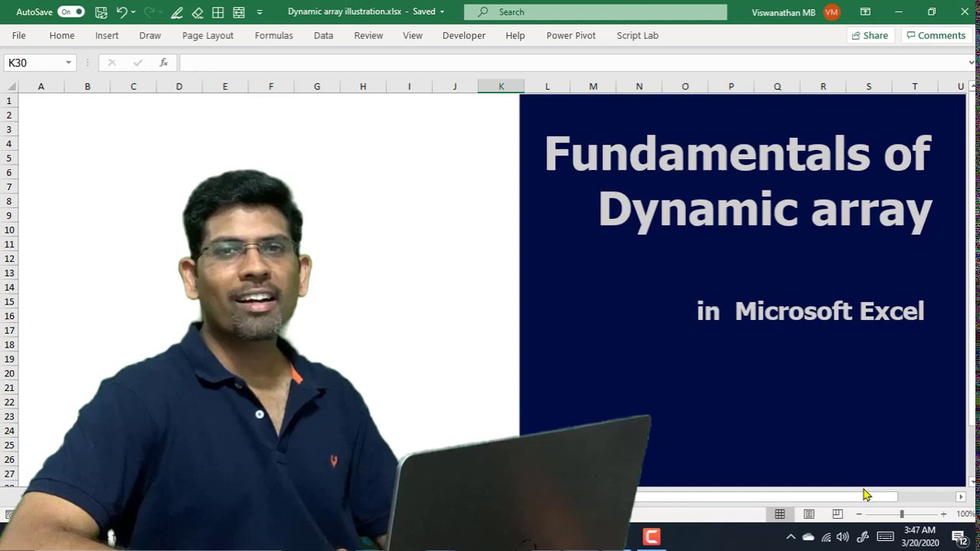Image resolution: width=980 pixels, height=551 pixels.
Task: Open Ribbon Display Options icon
Action: click(x=865, y=12)
